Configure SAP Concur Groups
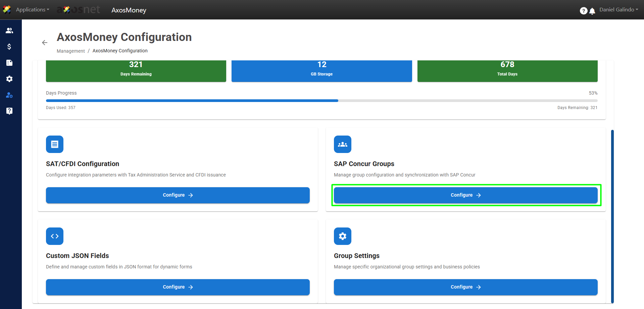This screenshot has width=644, height=309. click(x=465, y=195)
